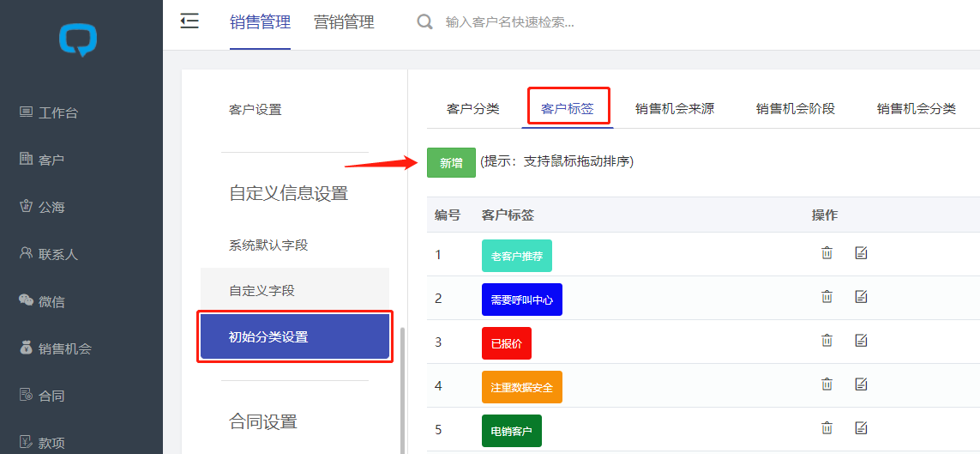This screenshot has width=980, height=454.
Task: Click the orange 注重数据安全 tag
Action: tap(522, 387)
